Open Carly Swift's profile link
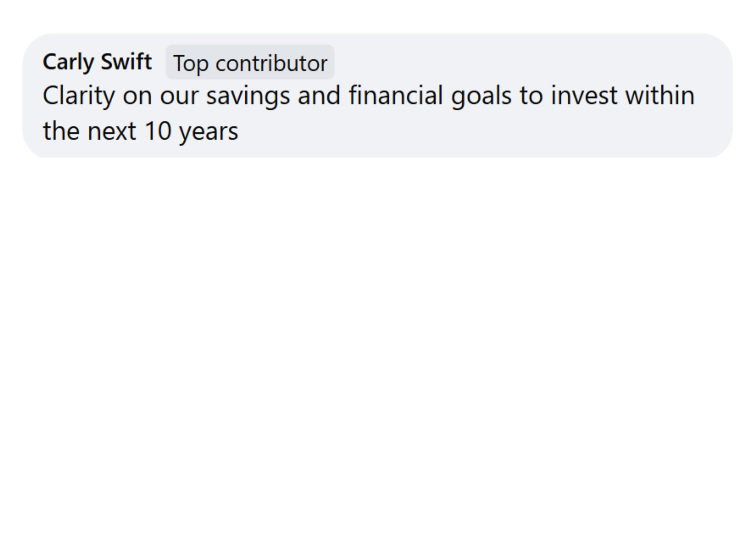Viewport: 756px width, 534px height. coord(97,62)
